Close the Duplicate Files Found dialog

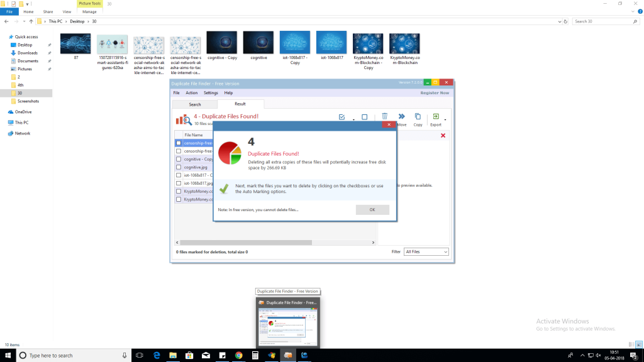pos(389,124)
